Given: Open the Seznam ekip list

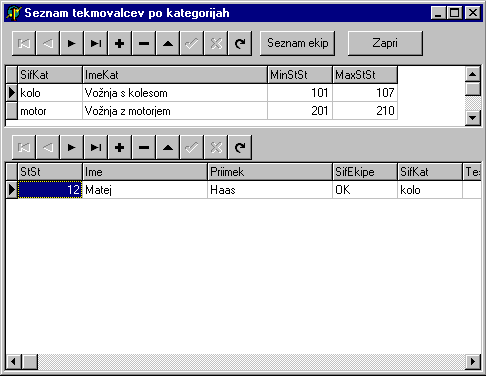Looking at the screenshot, I should tap(297, 43).
